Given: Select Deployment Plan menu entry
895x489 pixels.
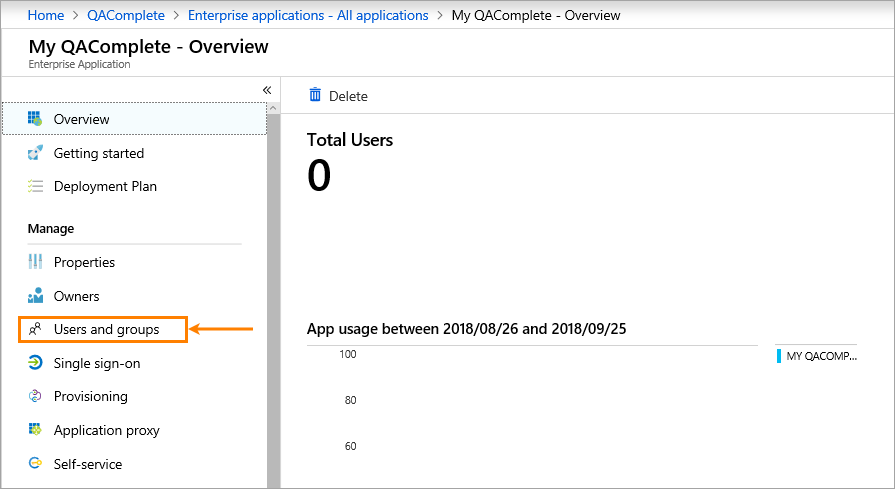Looking at the screenshot, I should point(105,186).
